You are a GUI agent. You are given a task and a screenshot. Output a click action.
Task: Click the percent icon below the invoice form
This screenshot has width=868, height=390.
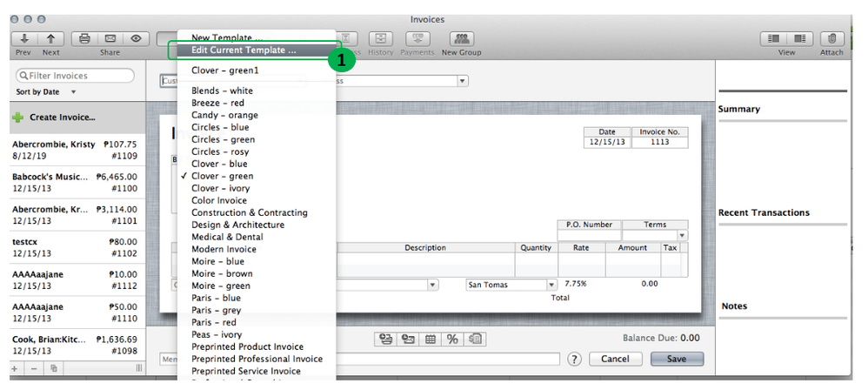click(452, 339)
